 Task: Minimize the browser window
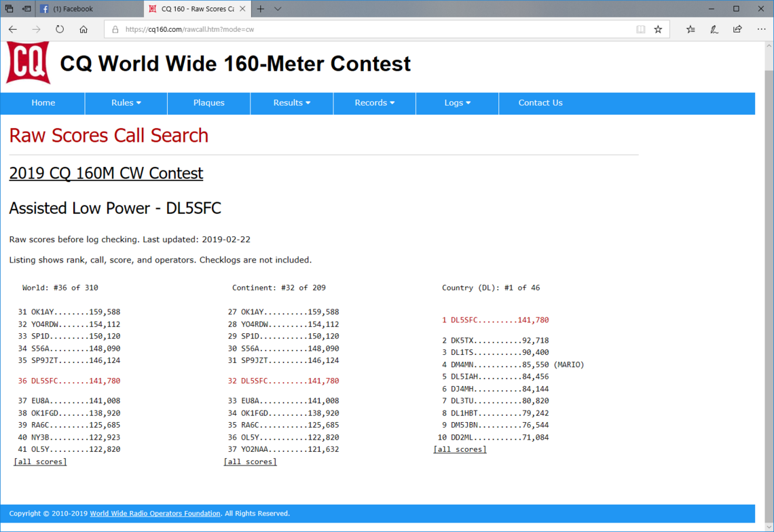click(x=712, y=9)
